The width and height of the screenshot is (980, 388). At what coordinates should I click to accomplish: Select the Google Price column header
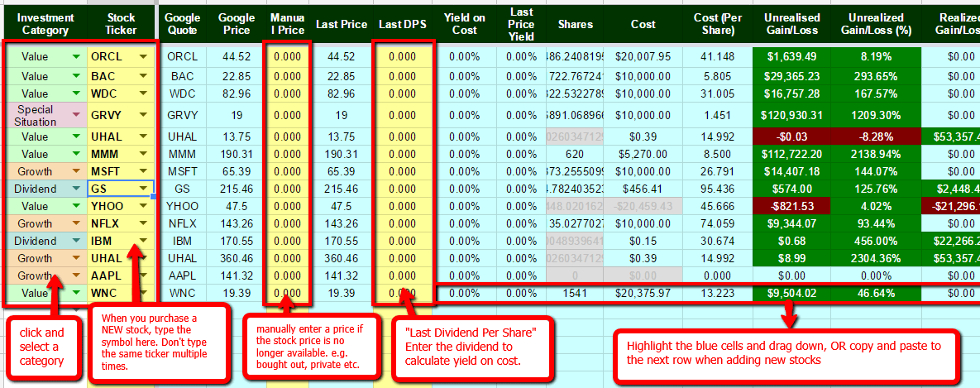click(237, 24)
